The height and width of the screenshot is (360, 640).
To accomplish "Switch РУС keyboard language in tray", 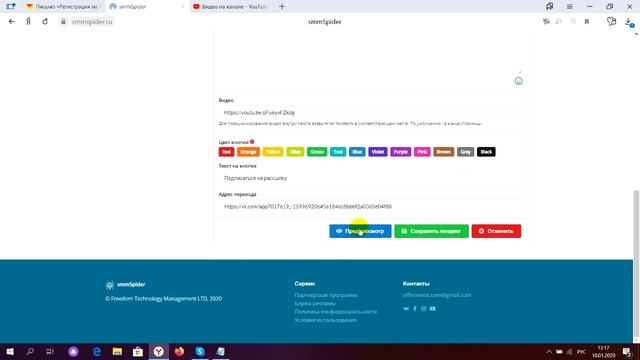I will coord(581,351).
